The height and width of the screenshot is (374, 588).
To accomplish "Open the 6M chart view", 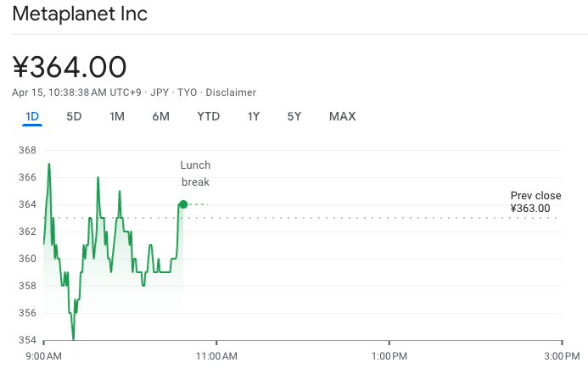I will [161, 116].
